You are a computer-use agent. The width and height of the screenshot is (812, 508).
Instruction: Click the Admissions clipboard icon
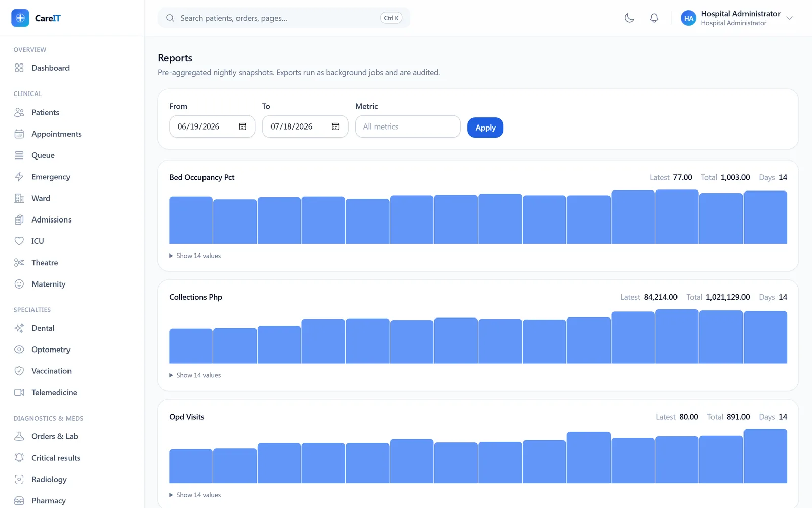pyautogui.click(x=19, y=219)
